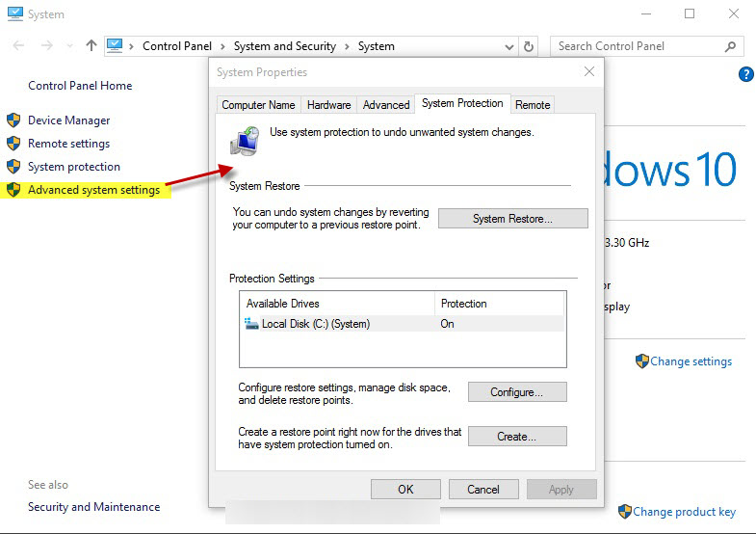This screenshot has height=534, width=756.
Task: Confirm with the OK button
Action: pyautogui.click(x=405, y=489)
